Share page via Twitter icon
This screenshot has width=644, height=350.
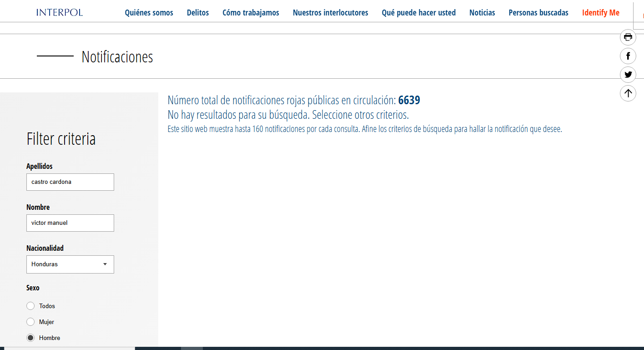pyautogui.click(x=628, y=75)
